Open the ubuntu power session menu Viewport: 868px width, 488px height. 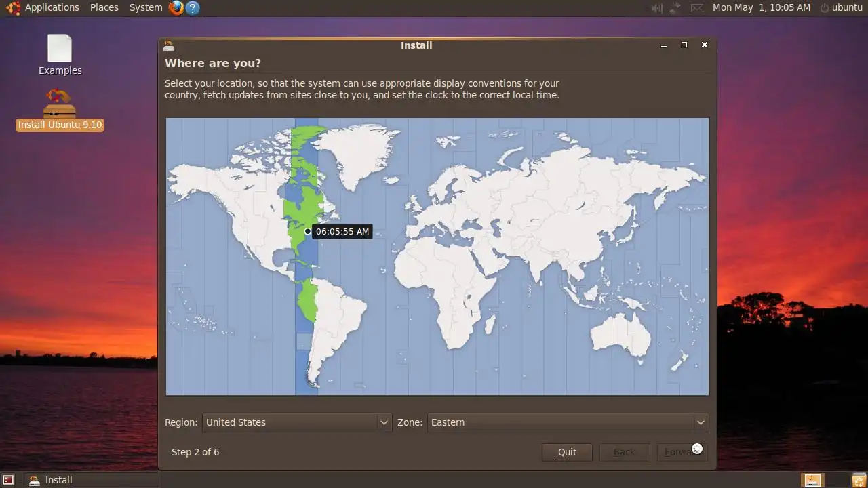click(x=841, y=8)
